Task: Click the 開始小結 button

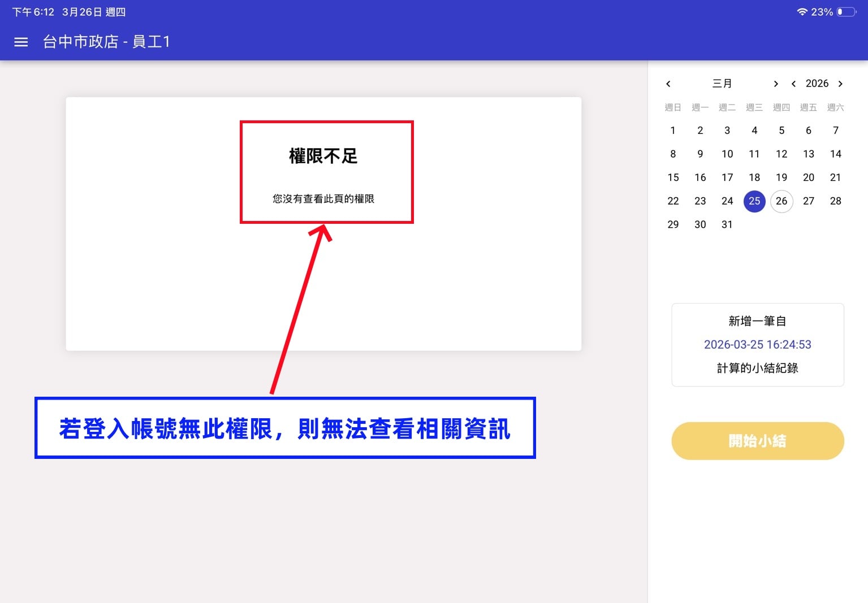Action: click(x=758, y=441)
